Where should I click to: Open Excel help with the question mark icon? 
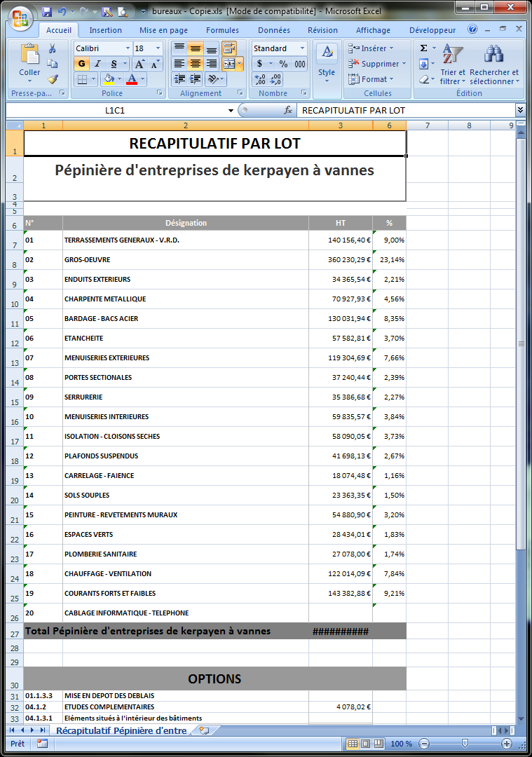tap(472, 29)
